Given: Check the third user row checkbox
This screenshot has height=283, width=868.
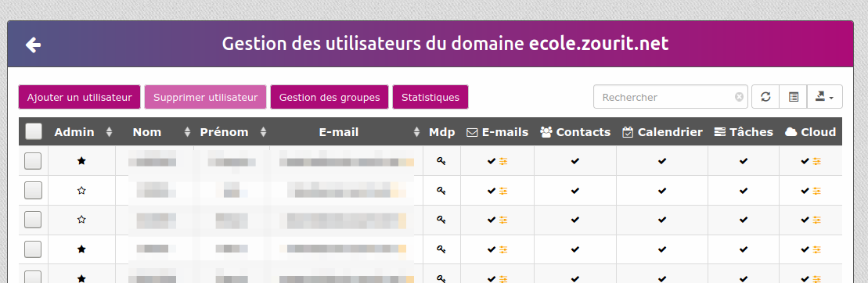Looking at the screenshot, I should click(33, 220).
